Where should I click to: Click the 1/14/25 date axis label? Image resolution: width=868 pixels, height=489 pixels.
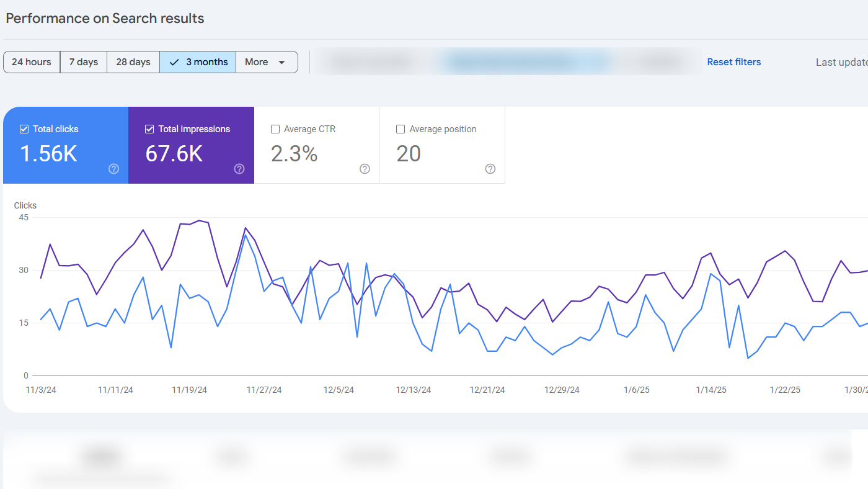tap(711, 390)
